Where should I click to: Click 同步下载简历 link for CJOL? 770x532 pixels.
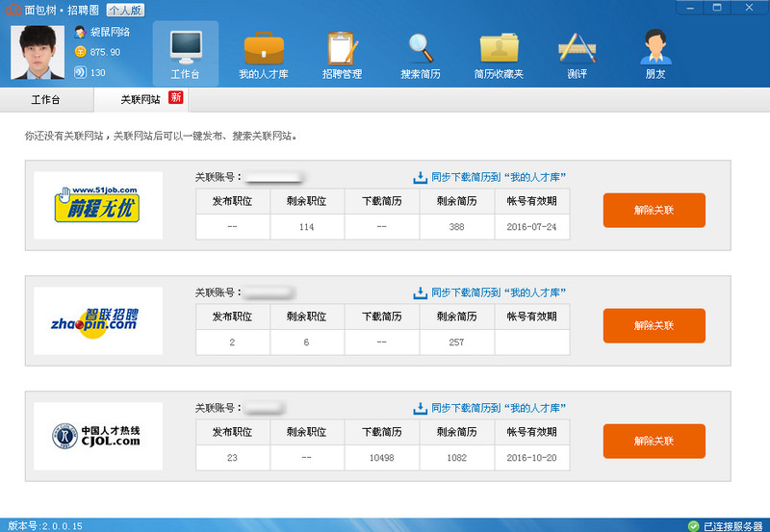(499, 408)
